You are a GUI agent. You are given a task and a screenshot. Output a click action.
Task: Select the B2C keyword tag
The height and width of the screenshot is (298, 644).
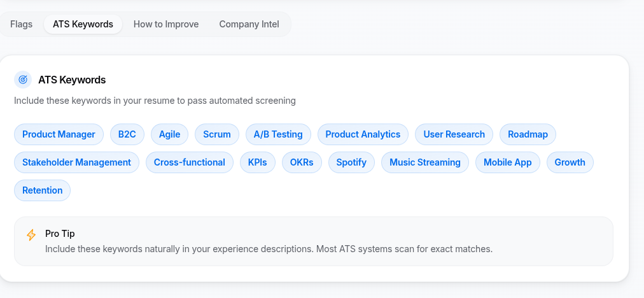pyautogui.click(x=127, y=134)
